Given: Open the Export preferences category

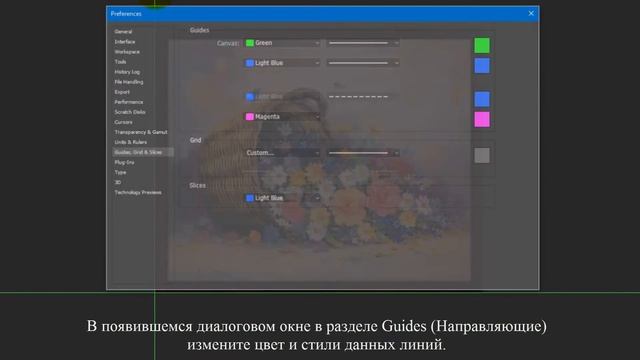Looking at the screenshot, I should 122,92.
